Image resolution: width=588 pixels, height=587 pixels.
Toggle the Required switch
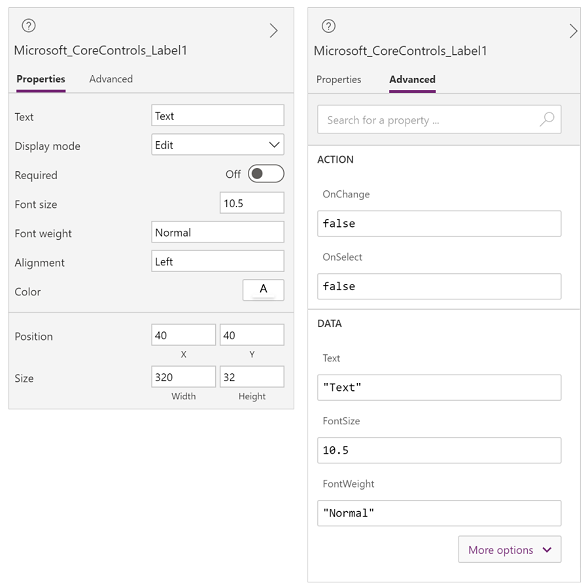(266, 174)
